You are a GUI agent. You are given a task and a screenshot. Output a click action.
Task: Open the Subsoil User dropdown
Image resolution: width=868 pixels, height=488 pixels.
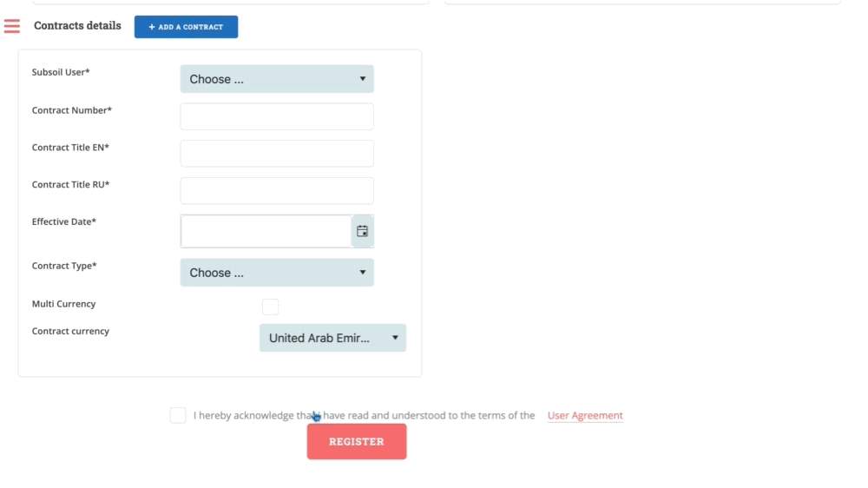[276, 79]
